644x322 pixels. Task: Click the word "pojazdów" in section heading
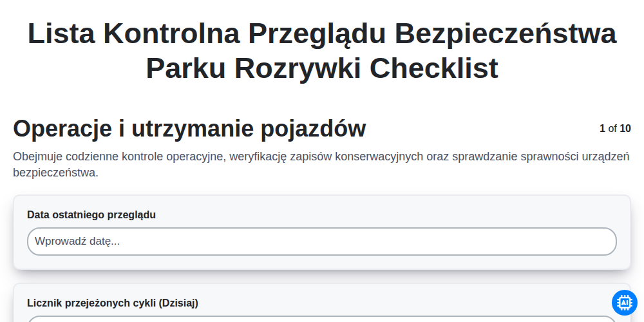[314, 129]
